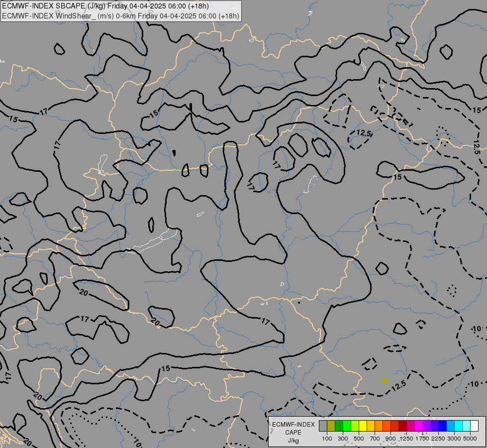487x448 pixels.
Task: Click the ECMWF-INDEX text in the legend box
Action: pos(293,425)
